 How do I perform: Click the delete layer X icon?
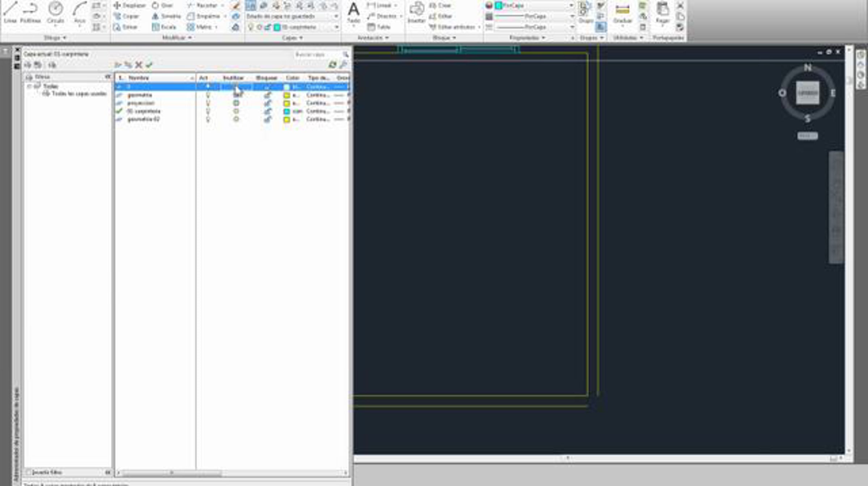[139, 65]
